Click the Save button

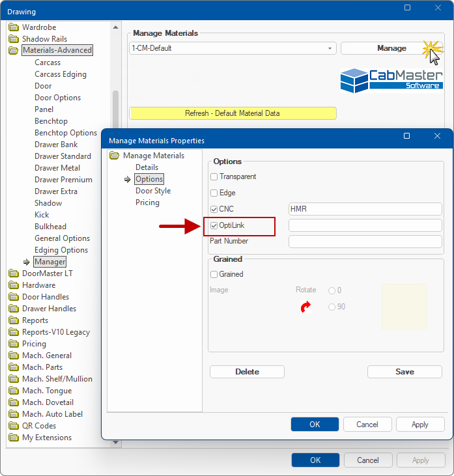404,372
